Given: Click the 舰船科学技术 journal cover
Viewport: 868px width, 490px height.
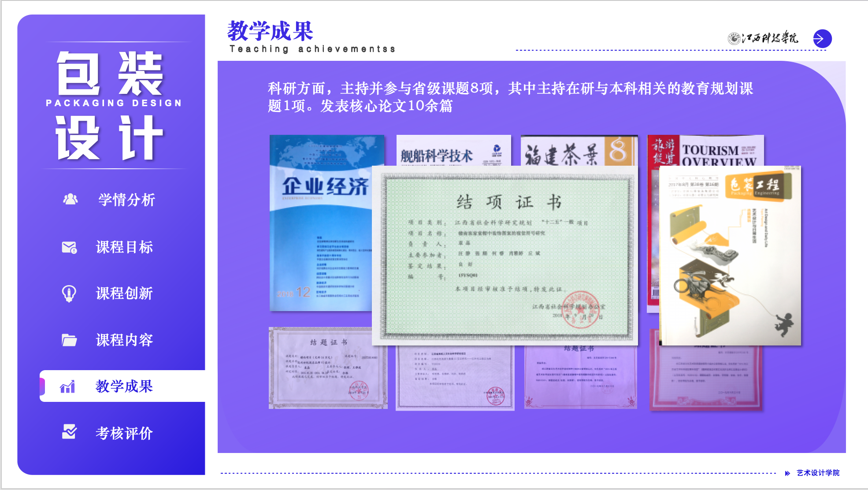Looking at the screenshot, I should point(453,151).
